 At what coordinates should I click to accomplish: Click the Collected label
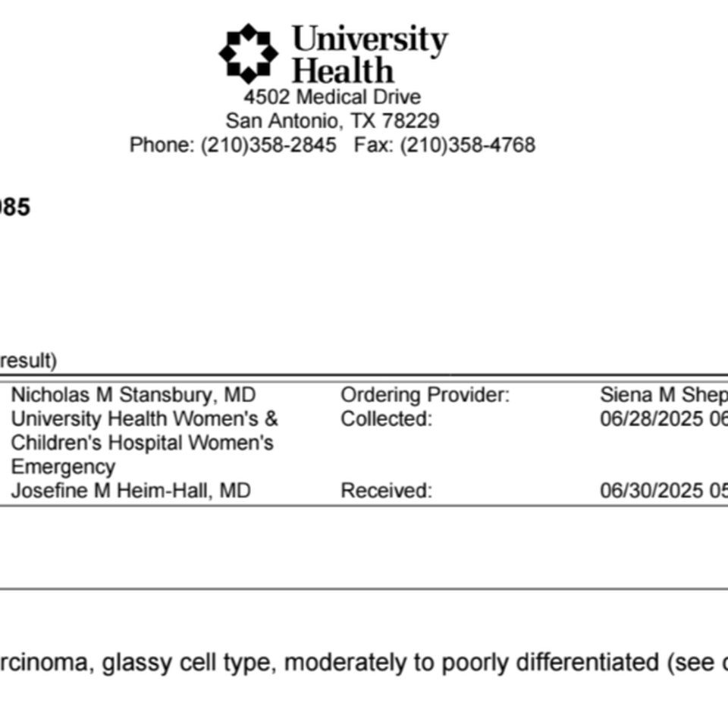coord(386,419)
